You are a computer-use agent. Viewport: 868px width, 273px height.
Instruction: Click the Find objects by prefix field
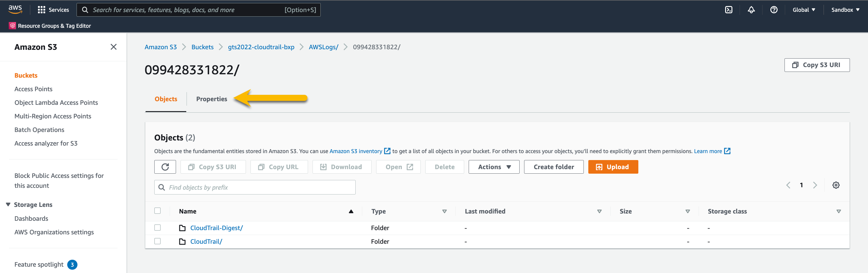pos(259,187)
